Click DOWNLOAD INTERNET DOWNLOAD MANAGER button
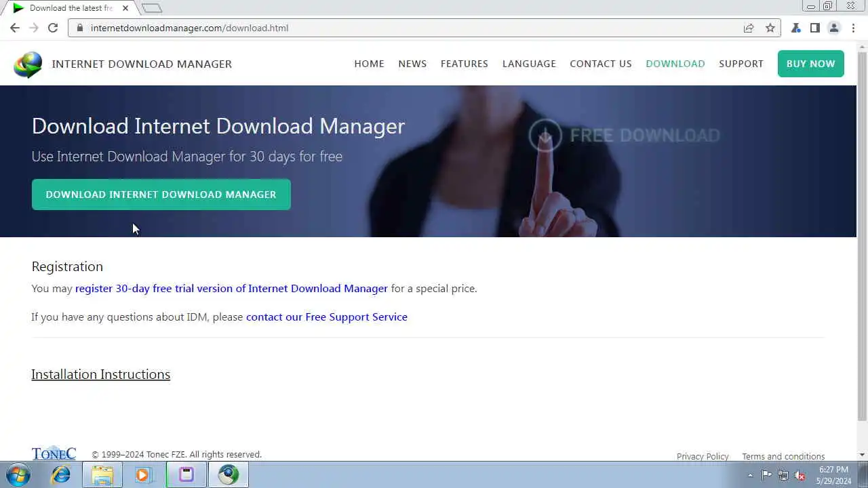This screenshot has height=488, width=868. click(x=161, y=195)
